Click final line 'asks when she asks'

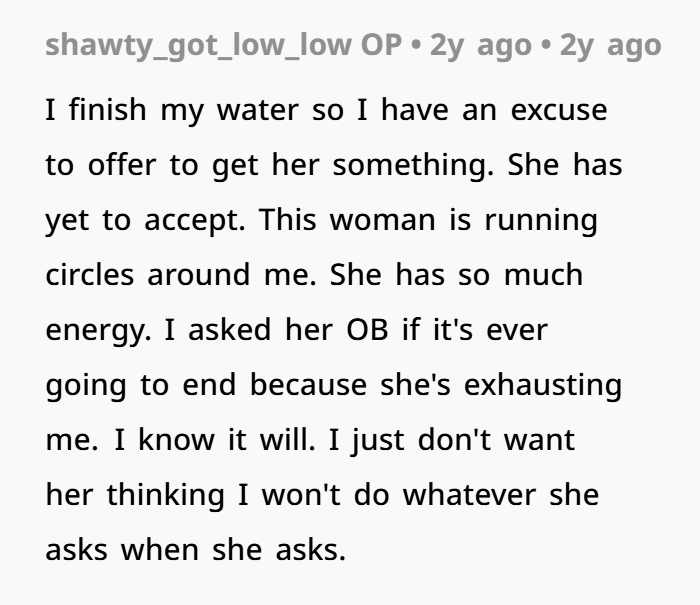click(x=196, y=550)
